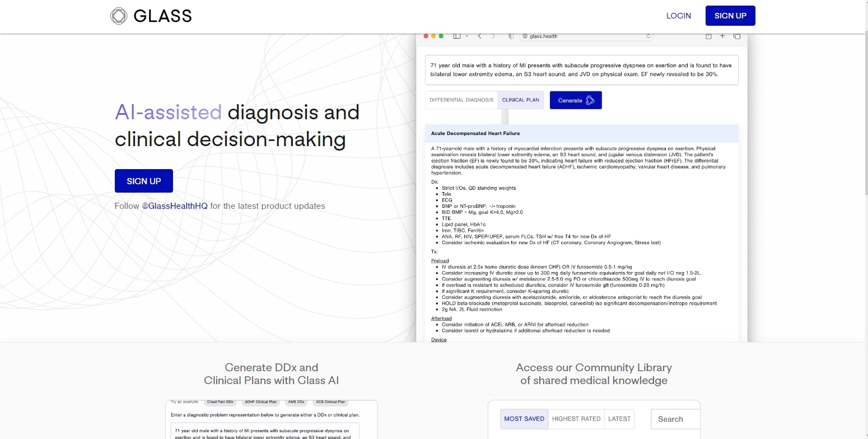Viewport: 868px width, 439px height.
Task: Click the new tab plus icon
Action: [722, 36]
